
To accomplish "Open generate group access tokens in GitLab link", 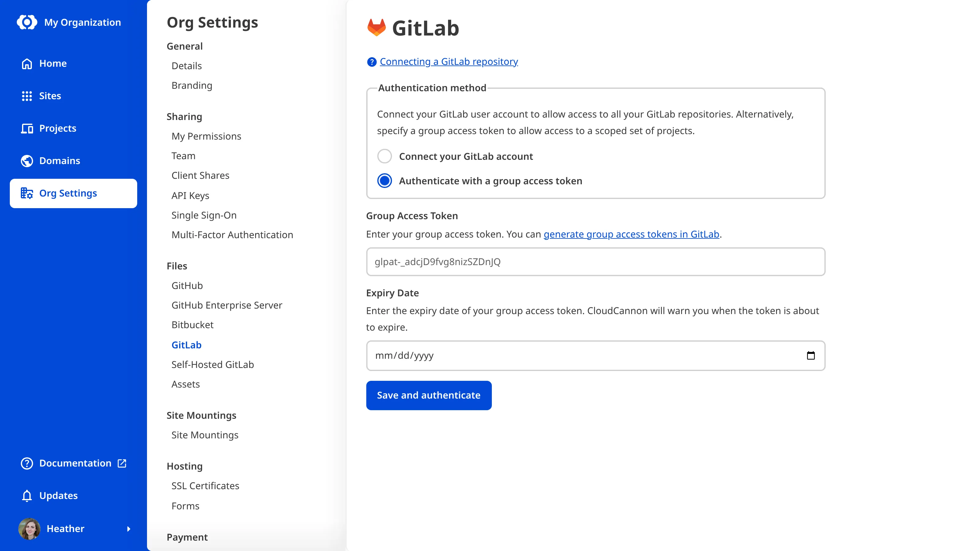I will [x=631, y=234].
